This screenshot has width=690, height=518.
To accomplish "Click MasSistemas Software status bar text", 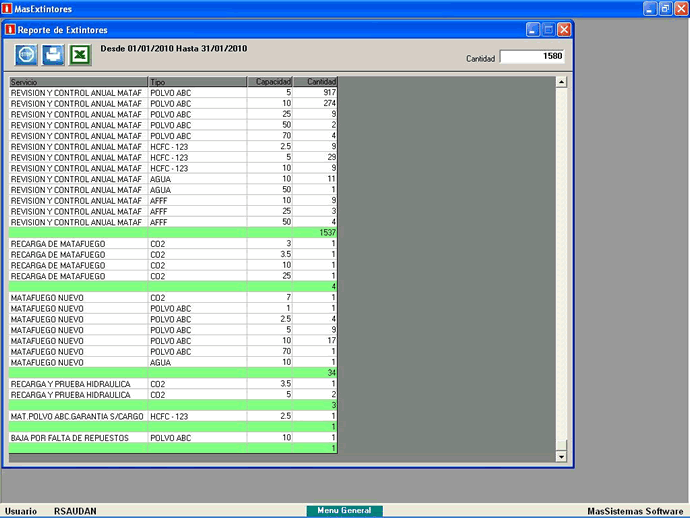I will [635, 511].
